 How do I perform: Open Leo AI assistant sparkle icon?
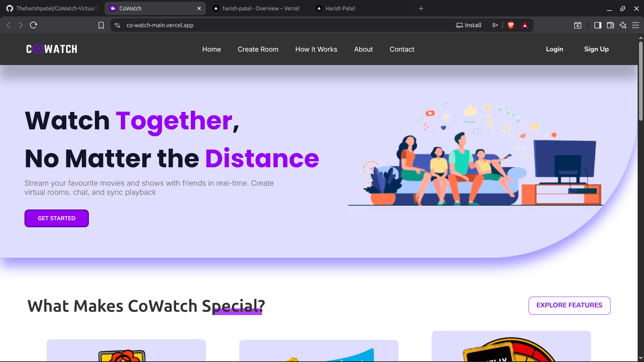click(623, 25)
